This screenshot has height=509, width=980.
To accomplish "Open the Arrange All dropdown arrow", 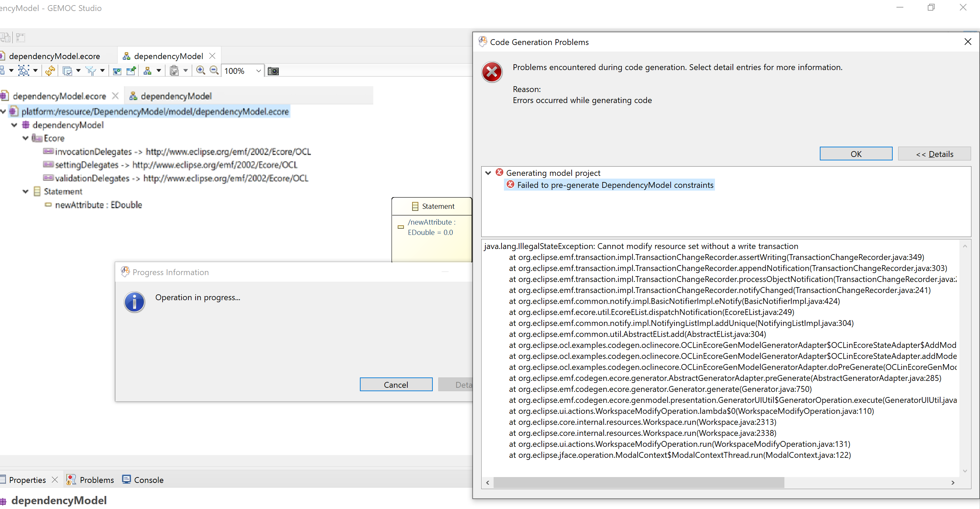I will tap(35, 70).
